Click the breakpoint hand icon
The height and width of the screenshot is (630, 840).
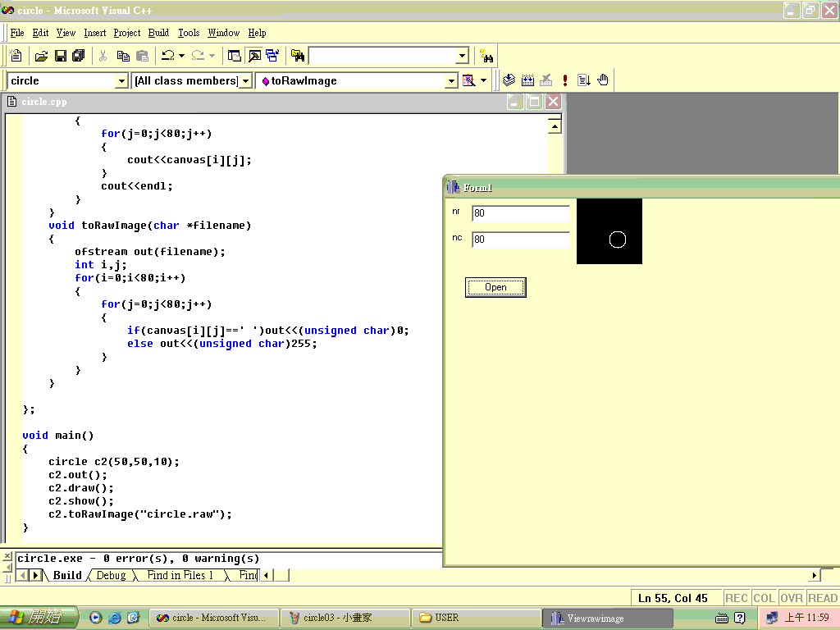603,80
